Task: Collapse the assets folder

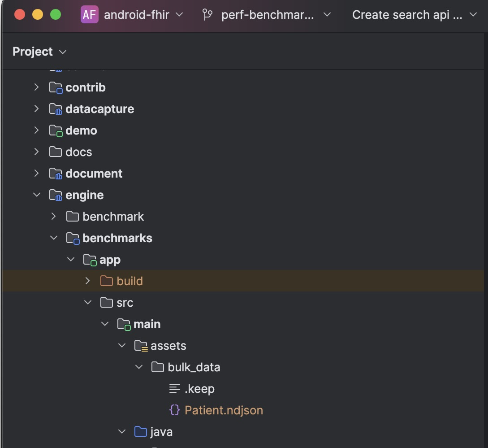Action: (122, 345)
